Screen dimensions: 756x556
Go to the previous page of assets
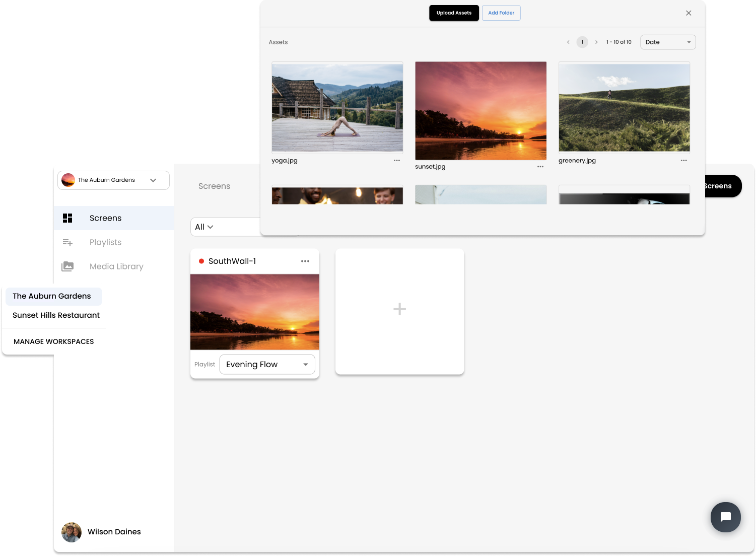pyautogui.click(x=568, y=42)
